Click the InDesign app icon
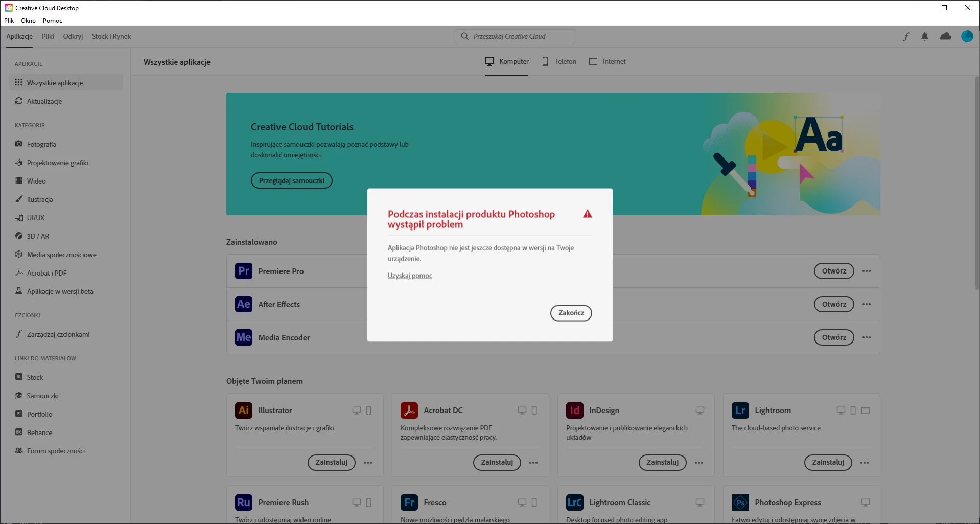This screenshot has width=980, height=524. point(575,411)
